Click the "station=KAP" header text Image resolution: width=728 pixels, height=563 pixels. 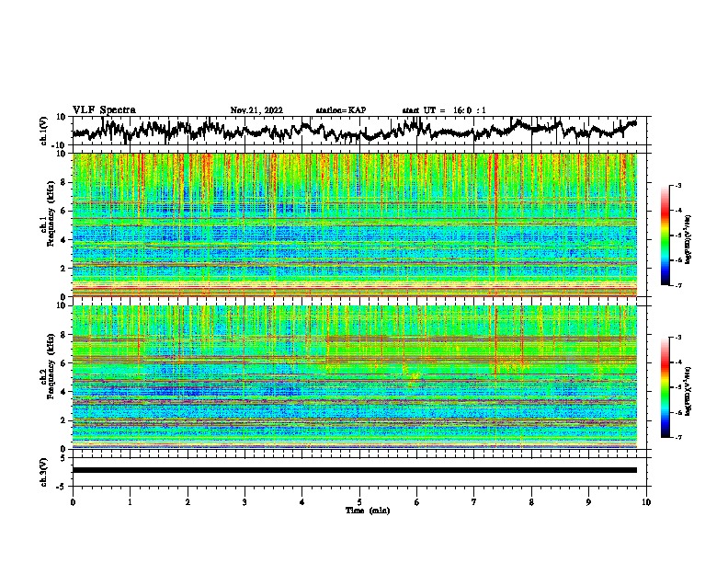(x=341, y=110)
